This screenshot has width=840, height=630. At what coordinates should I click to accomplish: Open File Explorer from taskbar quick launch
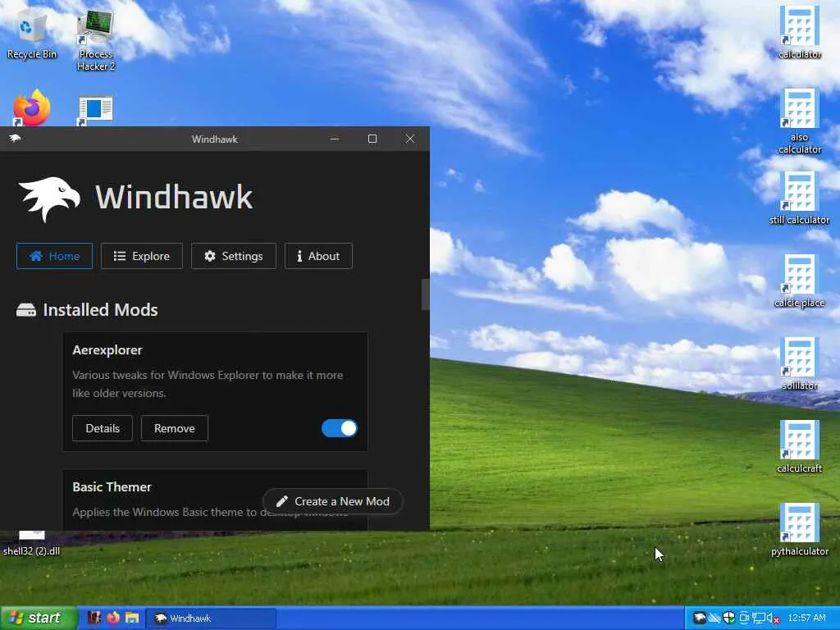(x=132, y=618)
